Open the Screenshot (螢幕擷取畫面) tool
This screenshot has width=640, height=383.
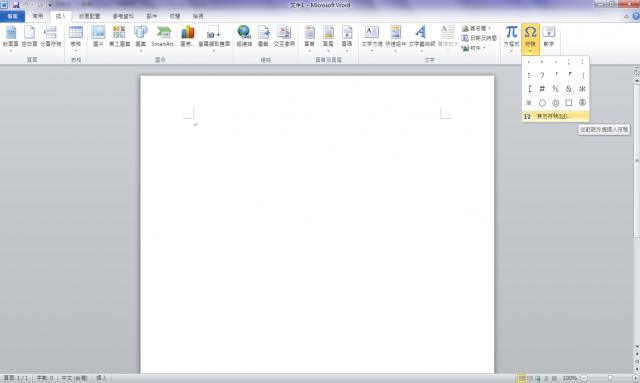tap(214, 38)
